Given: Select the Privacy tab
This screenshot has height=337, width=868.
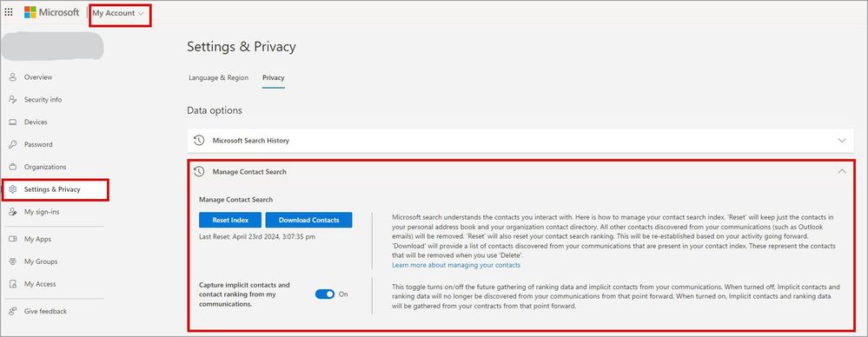Looking at the screenshot, I should click(x=274, y=78).
